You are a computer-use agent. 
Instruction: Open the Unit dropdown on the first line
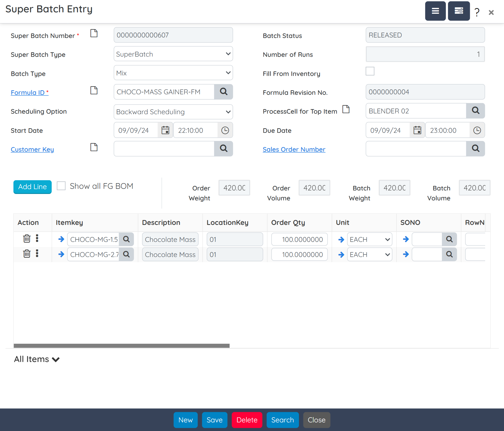(x=369, y=239)
